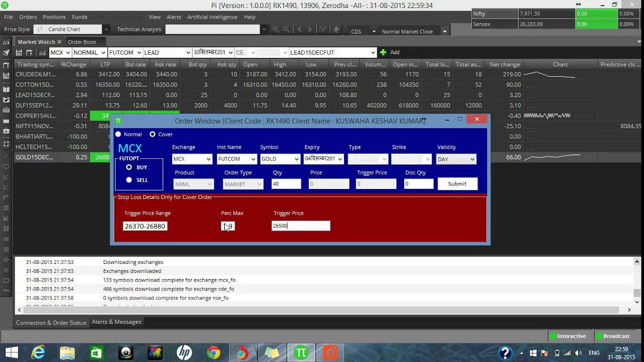
Task: Click the green Pi logo in Order Window title
Action: pyautogui.click(x=118, y=121)
